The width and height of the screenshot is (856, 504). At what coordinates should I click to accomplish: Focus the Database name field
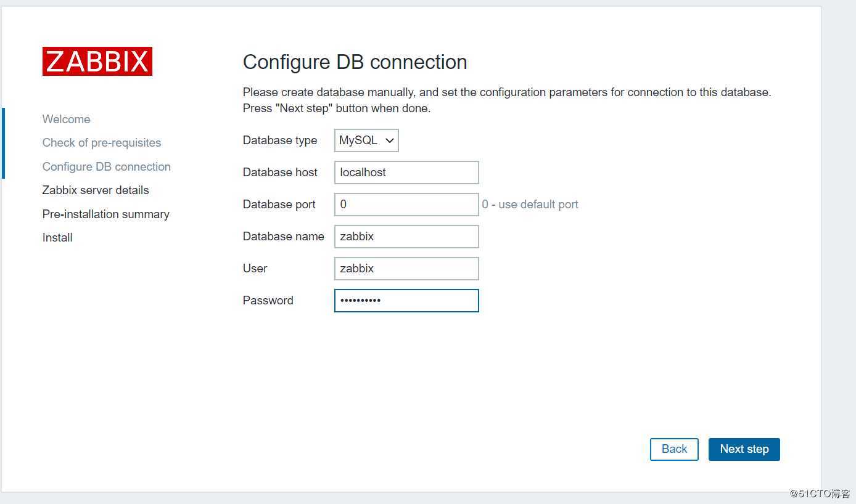pos(406,237)
